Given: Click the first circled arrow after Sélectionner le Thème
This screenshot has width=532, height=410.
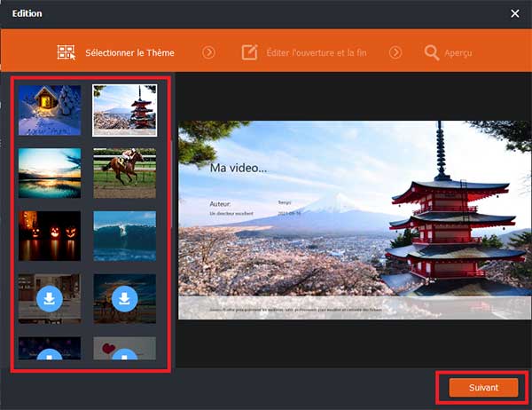Looking at the screenshot, I should point(208,52).
